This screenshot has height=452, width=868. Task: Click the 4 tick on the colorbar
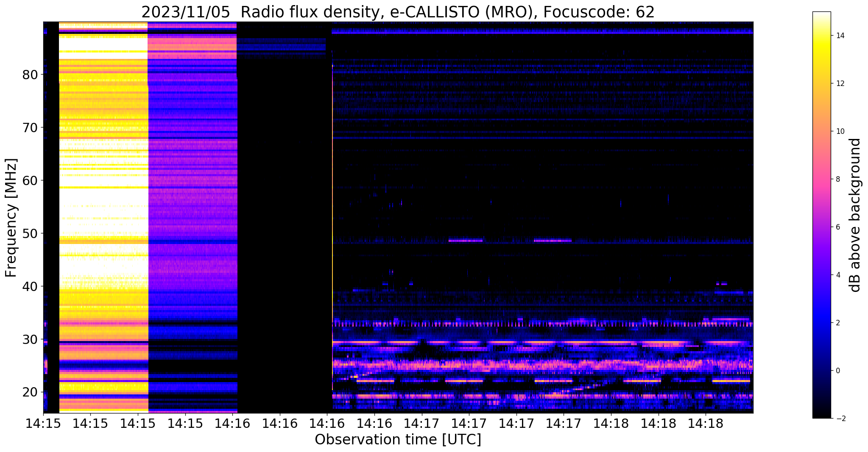click(x=837, y=275)
